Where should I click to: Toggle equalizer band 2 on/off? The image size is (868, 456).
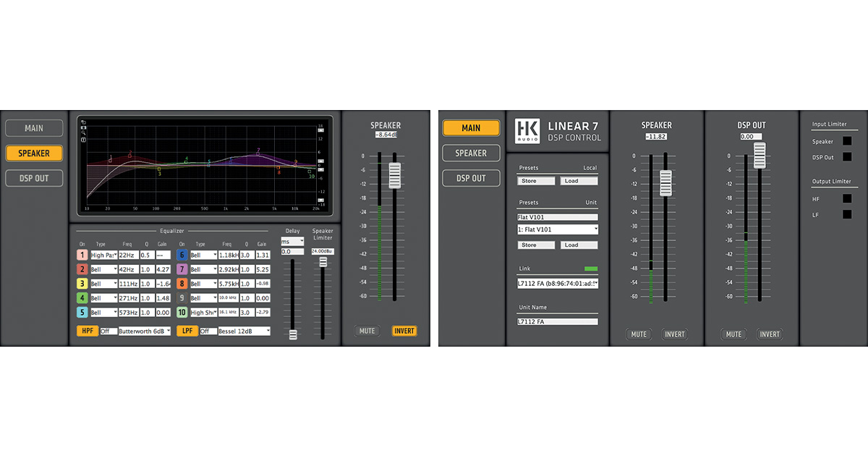82,269
